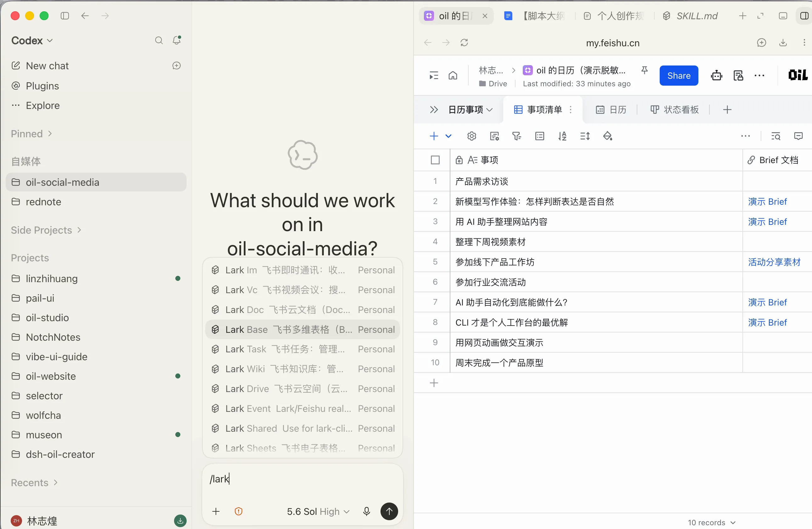Open the add record dropdown arrow
The height and width of the screenshot is (529, 812).
tap(448, 136)
